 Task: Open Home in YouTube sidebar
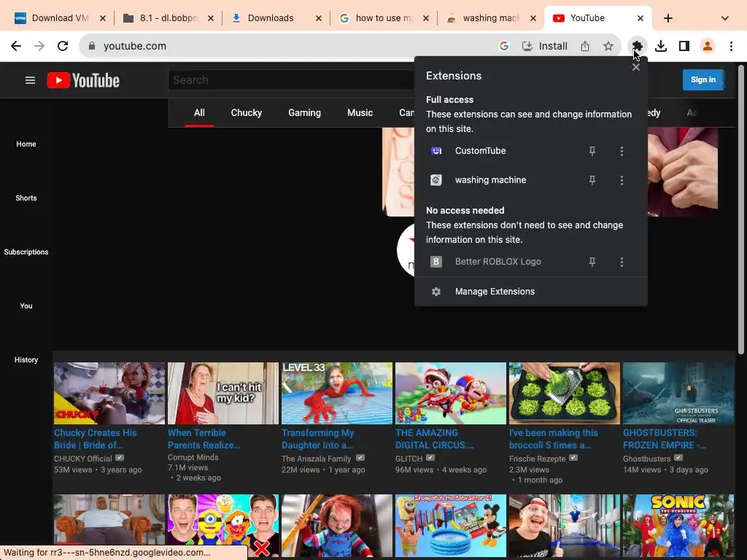26,144
